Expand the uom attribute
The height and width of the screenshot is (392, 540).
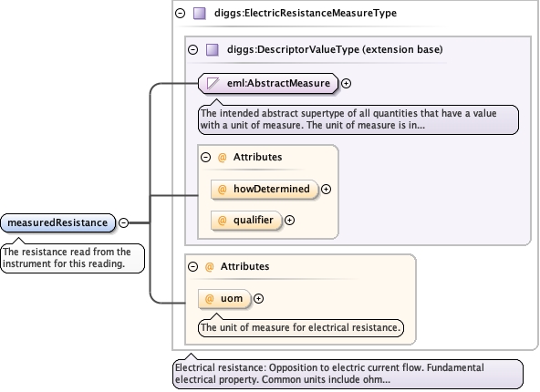(x=258, y=298)
